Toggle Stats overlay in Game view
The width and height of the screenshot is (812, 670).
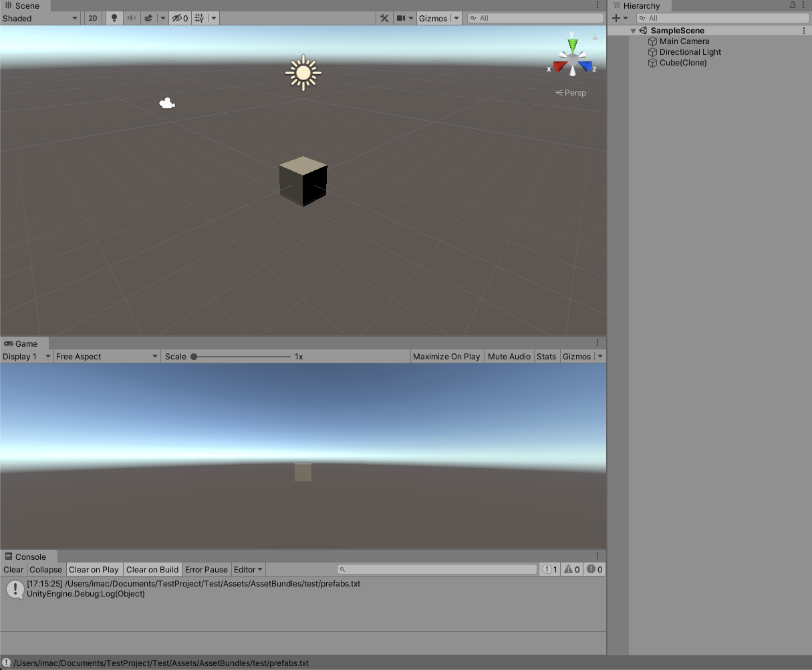coord(546,356)
